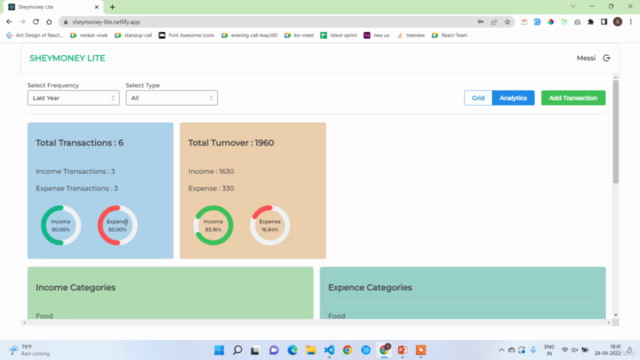
Task: Open the standup-call bookmark
Action: coord(133,36)
